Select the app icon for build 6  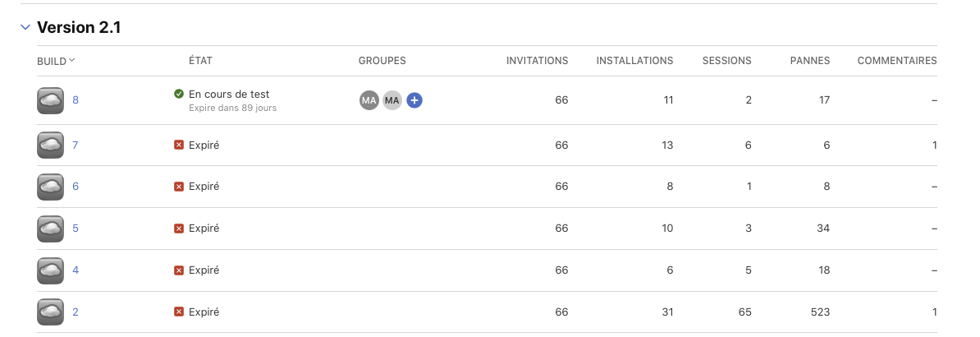[x=50, y=187]
